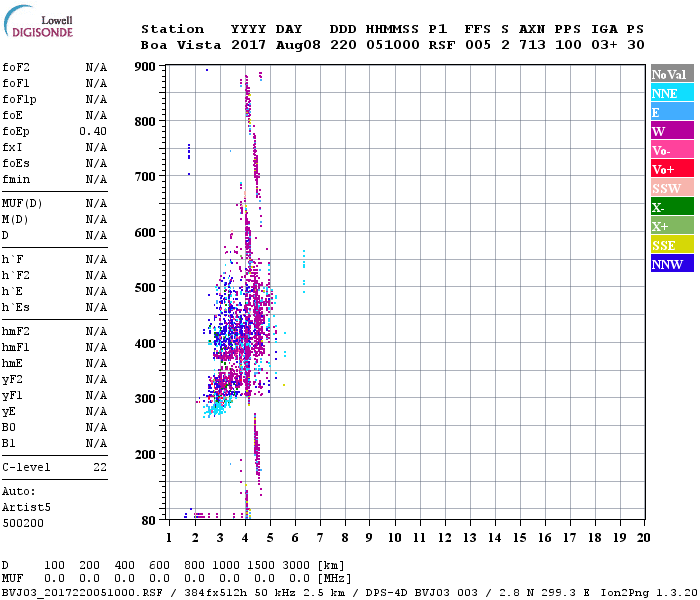Click the hmF2 parameter label

point(16,332)
